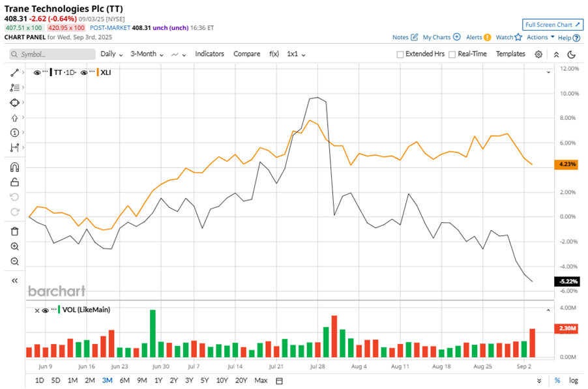
Task: Click the VOL green color marker
Action: click(x=59, y=310)
